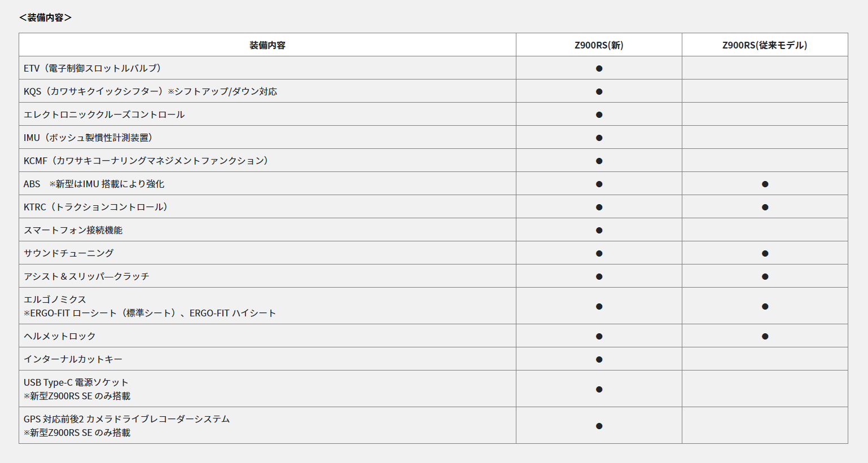Click the ERGO-FIT ローシート note text

[x=150, y=313]
